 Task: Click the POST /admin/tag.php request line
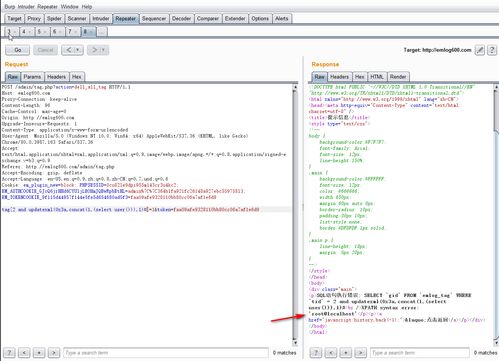(x=66, y=87)
